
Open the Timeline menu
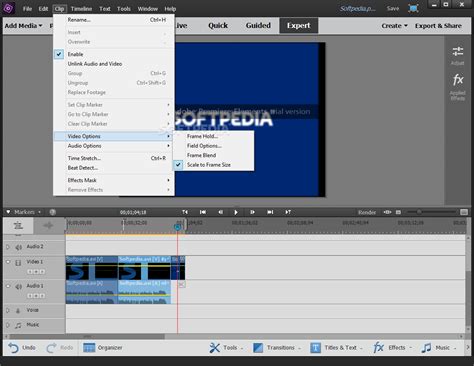click(x=81, y=9)
